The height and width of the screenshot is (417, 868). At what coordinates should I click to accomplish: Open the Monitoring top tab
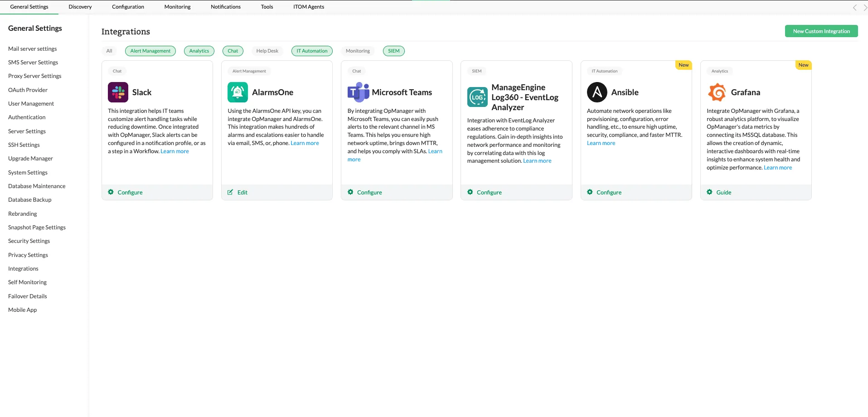(177, 7)
